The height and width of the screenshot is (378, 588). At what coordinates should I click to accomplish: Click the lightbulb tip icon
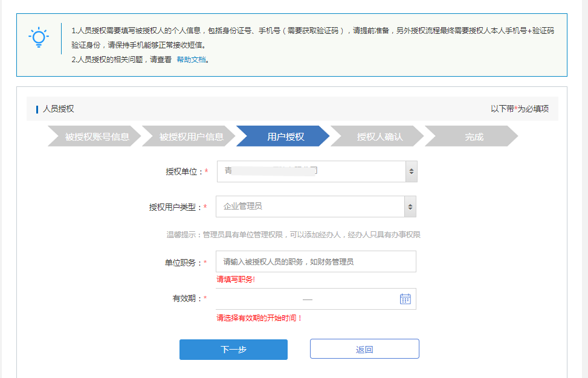[x=39, y=37]
